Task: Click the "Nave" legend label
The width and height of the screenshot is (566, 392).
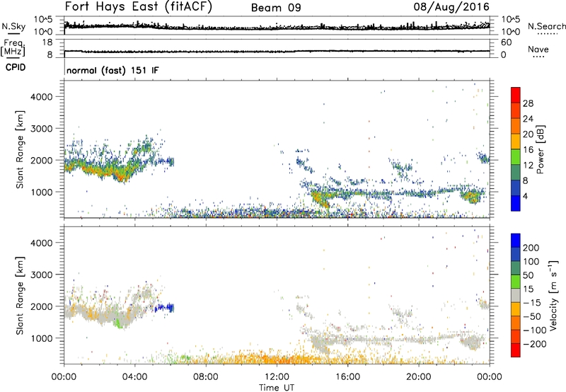Action: (x=538, y=49)
